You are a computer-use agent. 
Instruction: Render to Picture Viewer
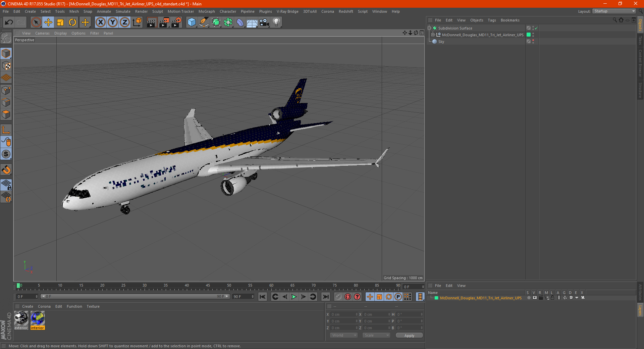click(164, 22)
